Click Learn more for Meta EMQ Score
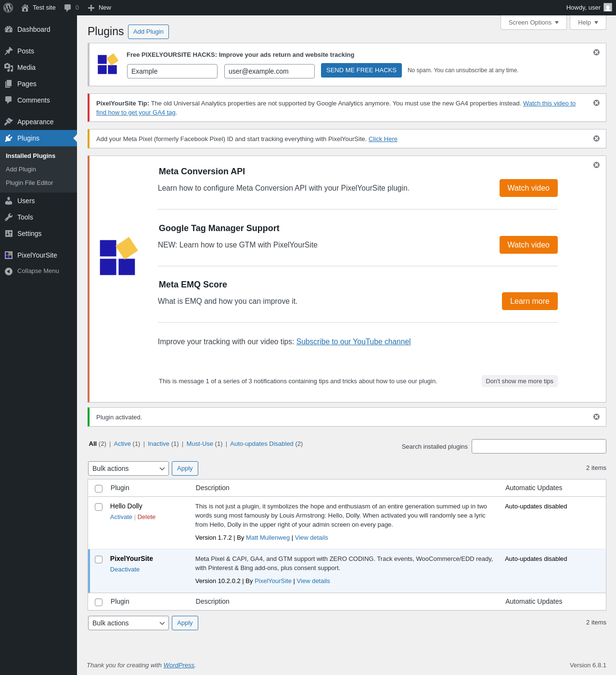 pyautogui.click(x=530, y=301)
